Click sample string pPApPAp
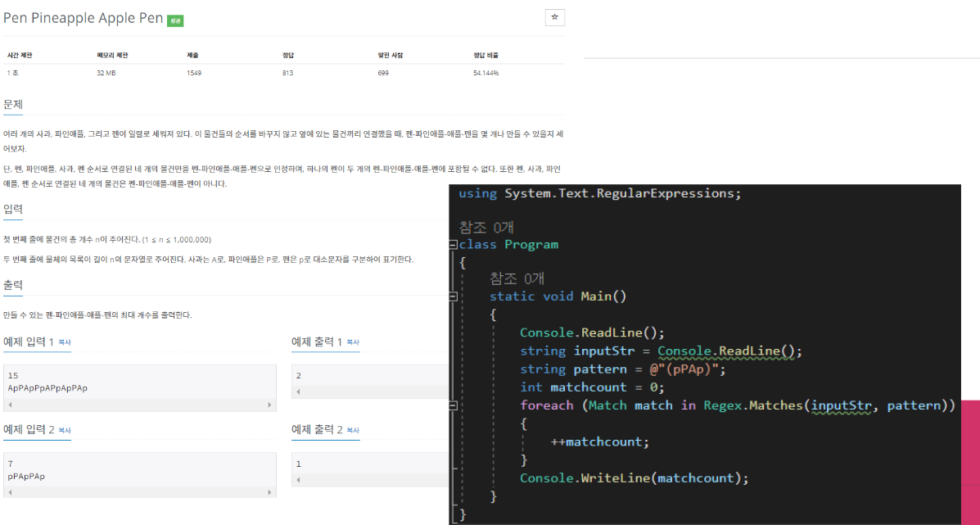Screen dimensions: 980x525 click(x=26, y=476)
